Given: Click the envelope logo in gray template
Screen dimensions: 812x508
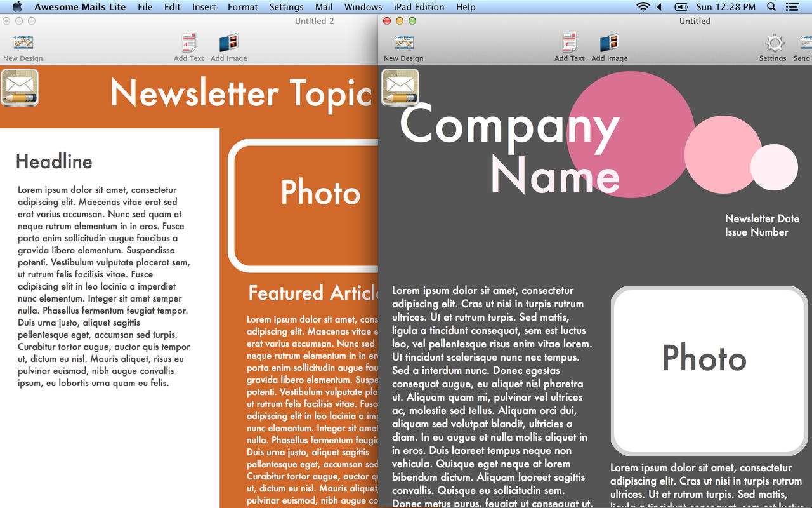Looking at the screenshot, I should tap(400, 88).
